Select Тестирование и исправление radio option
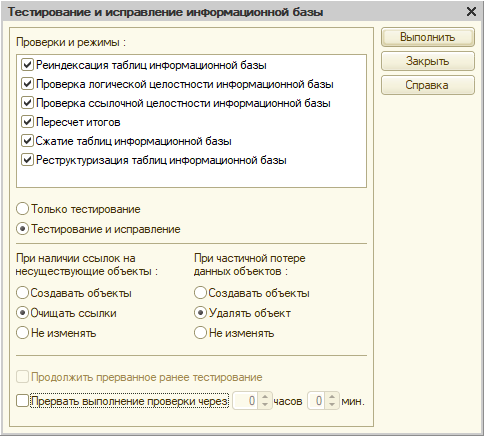 (x=22, y=229)
